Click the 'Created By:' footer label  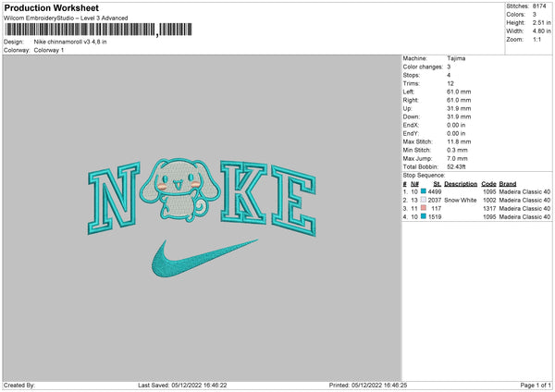click(x=19, y=386)
